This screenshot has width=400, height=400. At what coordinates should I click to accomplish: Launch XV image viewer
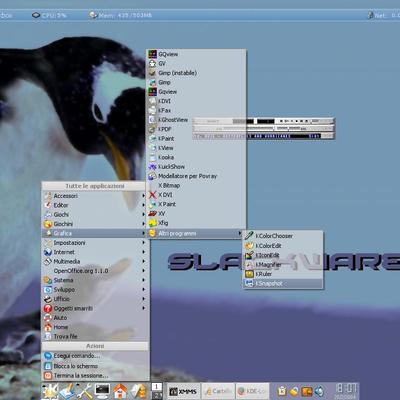[196, 213]
